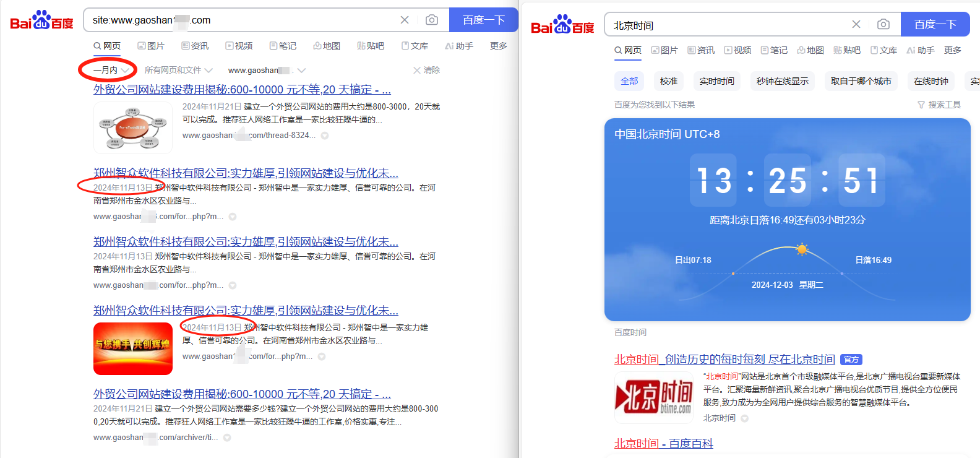Switch to 图片 tab in left window

(x=151, y=46)
